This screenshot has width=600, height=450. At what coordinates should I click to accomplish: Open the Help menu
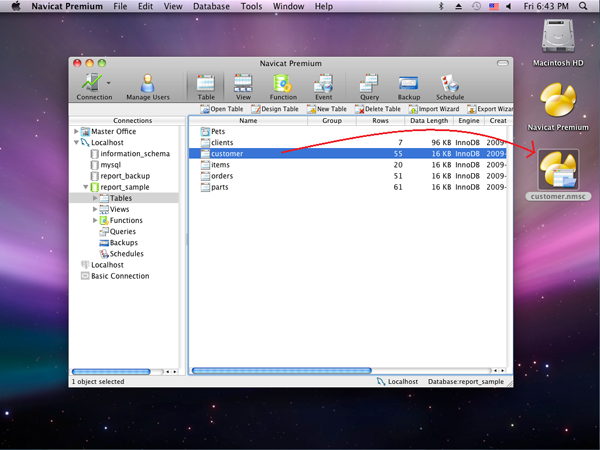click(324, 6)
